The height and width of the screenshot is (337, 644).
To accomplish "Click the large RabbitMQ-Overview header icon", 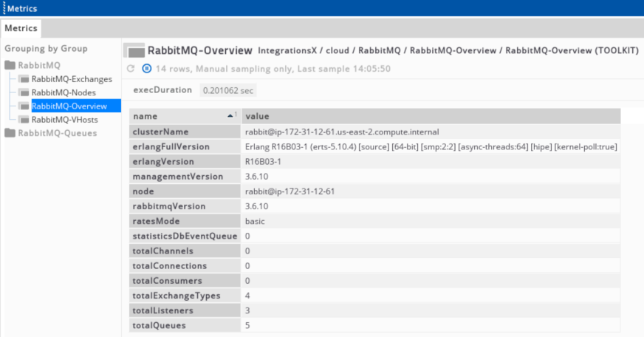I will click(x=134, y=50).
